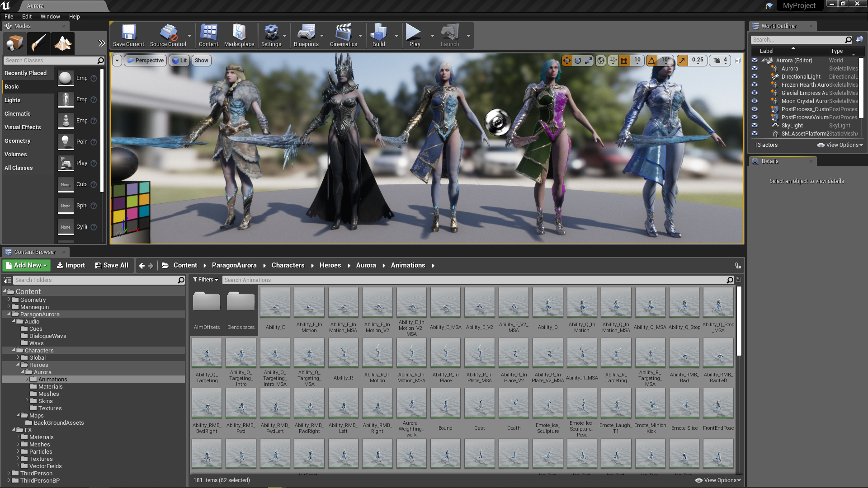Hide the DirectionalLight actor via eye icon
This screenshot has height=488, width=868.
point(755,77)
